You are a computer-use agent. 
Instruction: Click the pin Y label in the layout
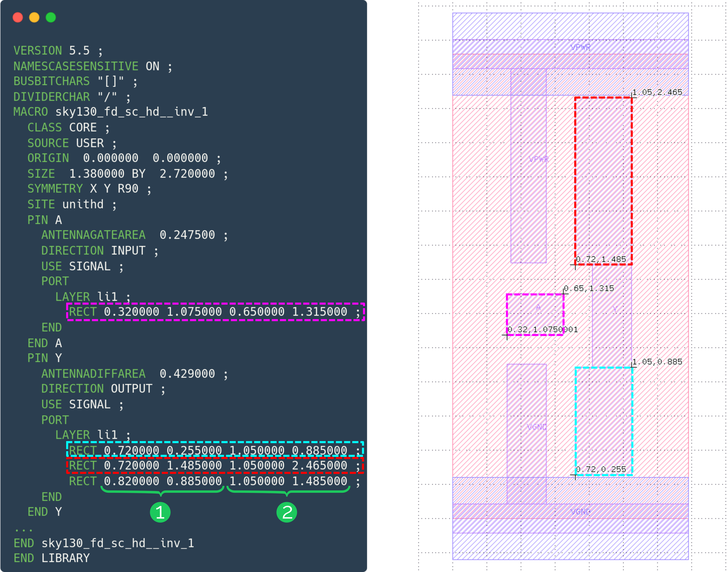(x=615, y=309)
